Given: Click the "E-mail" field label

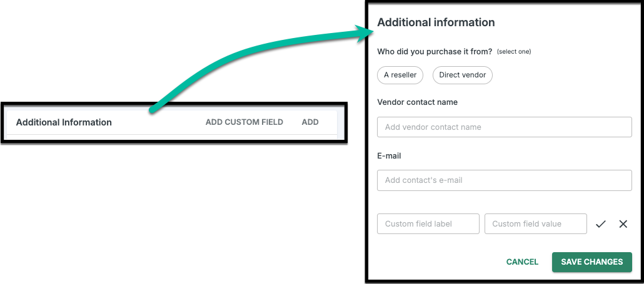Looking at the screenshot, I should click(x=389, y=155).
